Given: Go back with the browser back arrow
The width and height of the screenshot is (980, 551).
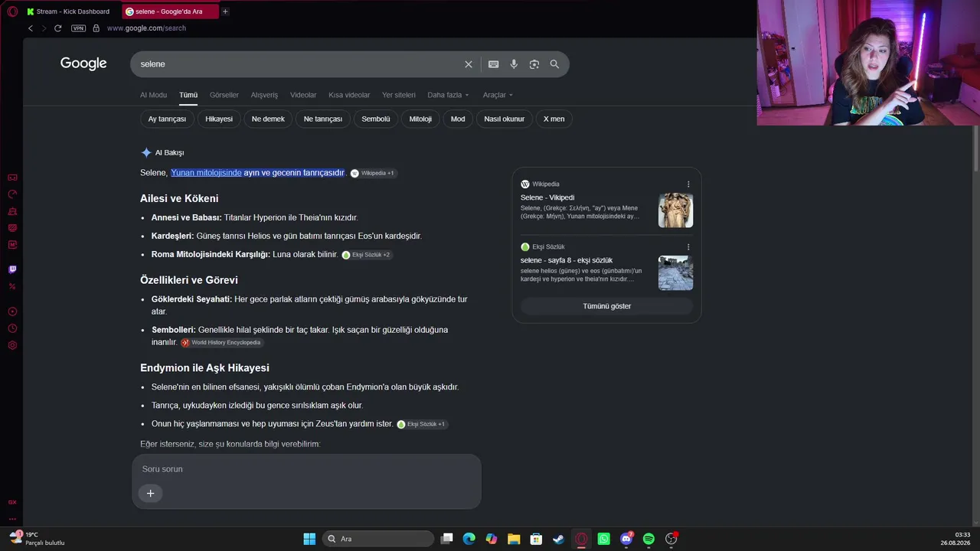Looking at the screenshot, I should 31,28.
